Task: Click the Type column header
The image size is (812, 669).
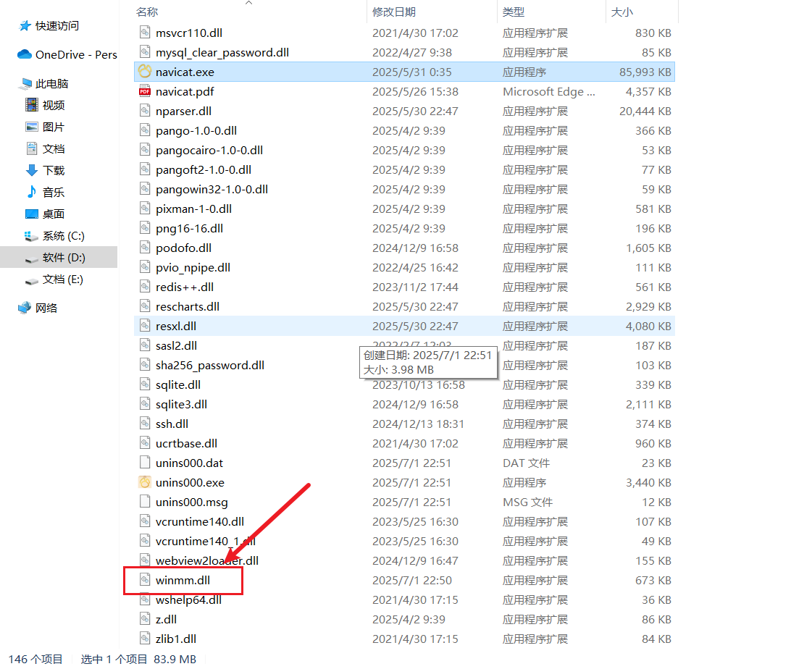Action: click(514, 12)
